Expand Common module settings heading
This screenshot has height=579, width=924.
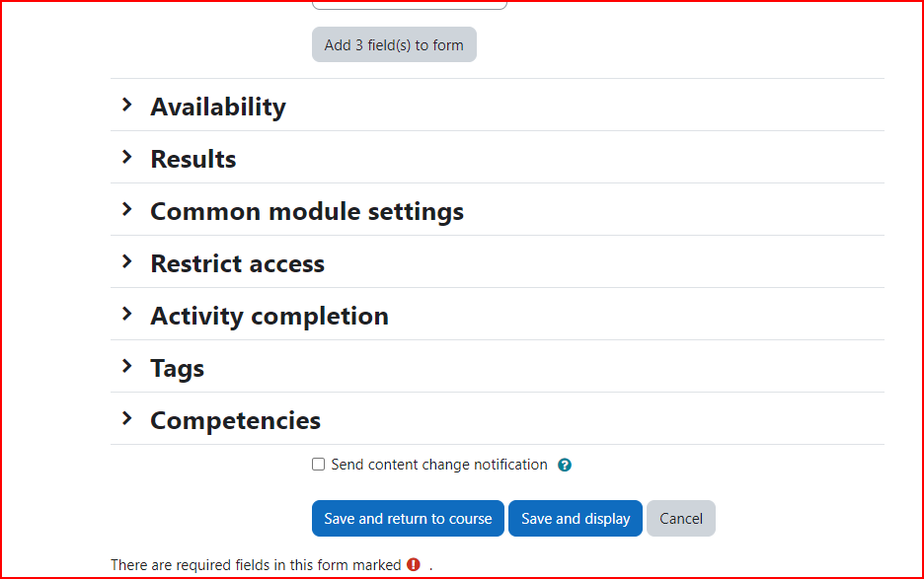pos(307,211)
